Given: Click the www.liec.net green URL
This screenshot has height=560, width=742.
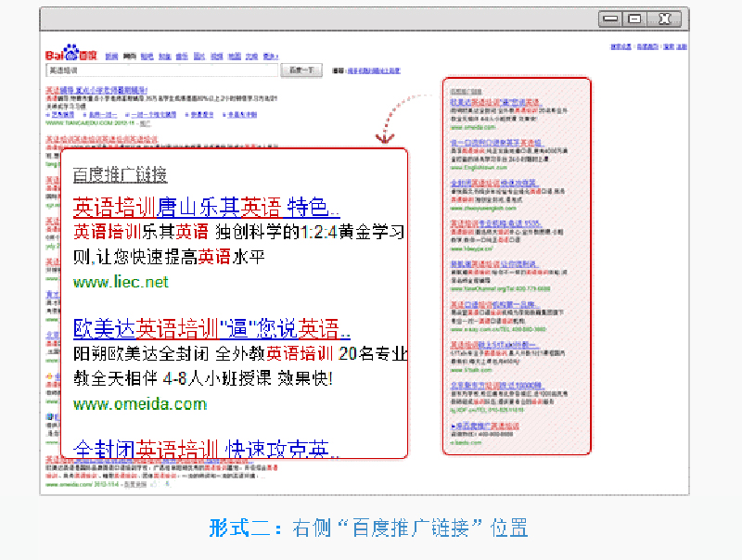Looking at the screenshot, I should (121, 282).
